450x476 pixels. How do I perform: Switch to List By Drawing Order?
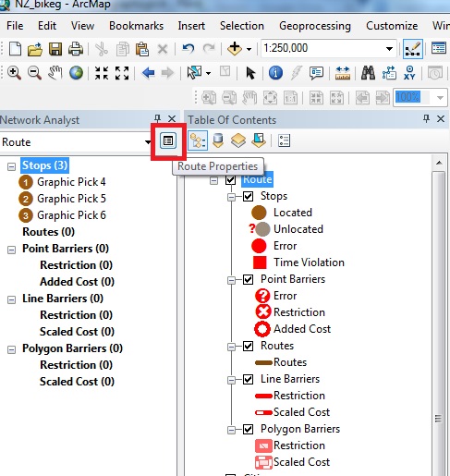(x=198, y=140)
